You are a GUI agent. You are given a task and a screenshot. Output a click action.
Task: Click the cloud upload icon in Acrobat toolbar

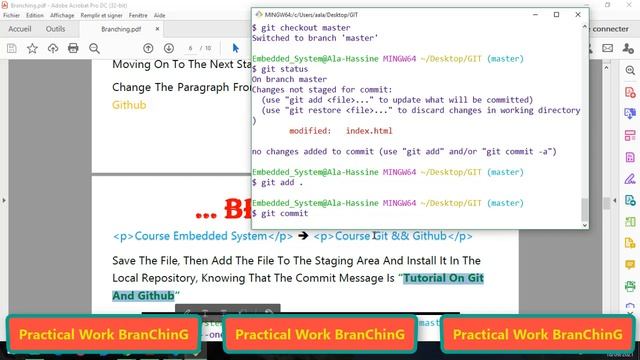(53, 48)
